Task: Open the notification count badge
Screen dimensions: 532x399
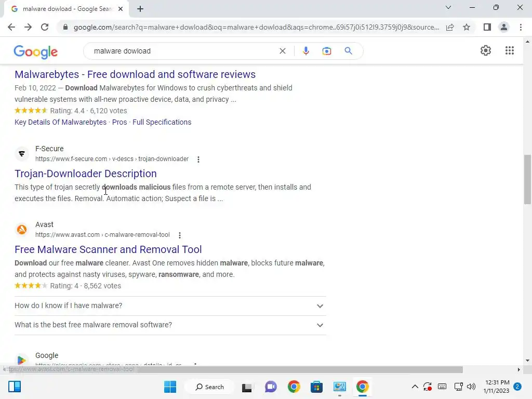Action: [x=517, y=387]
